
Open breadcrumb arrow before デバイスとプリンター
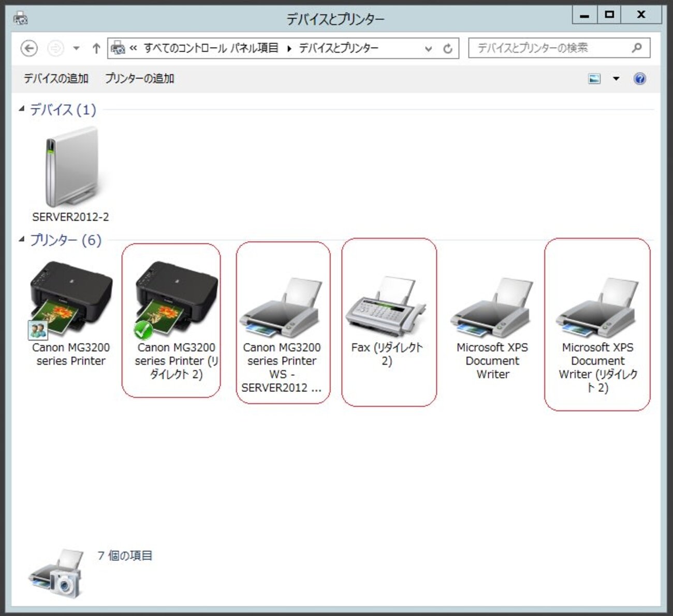pos(289,49)
